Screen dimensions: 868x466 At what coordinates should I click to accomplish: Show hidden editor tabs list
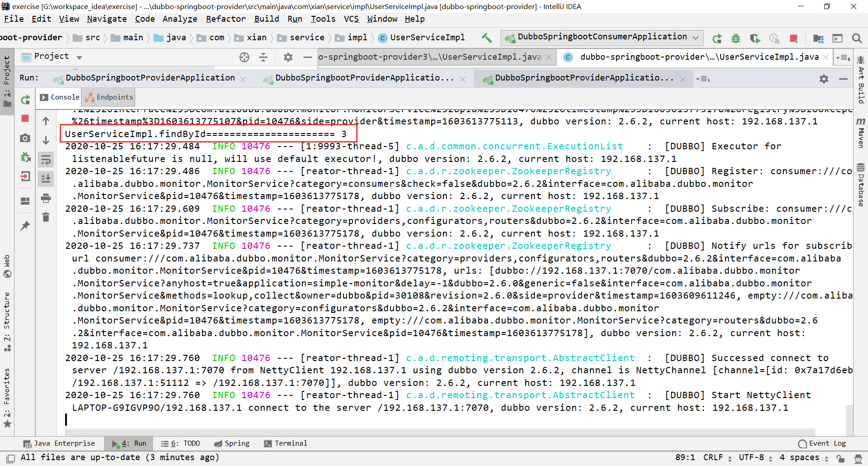point(843,57)
